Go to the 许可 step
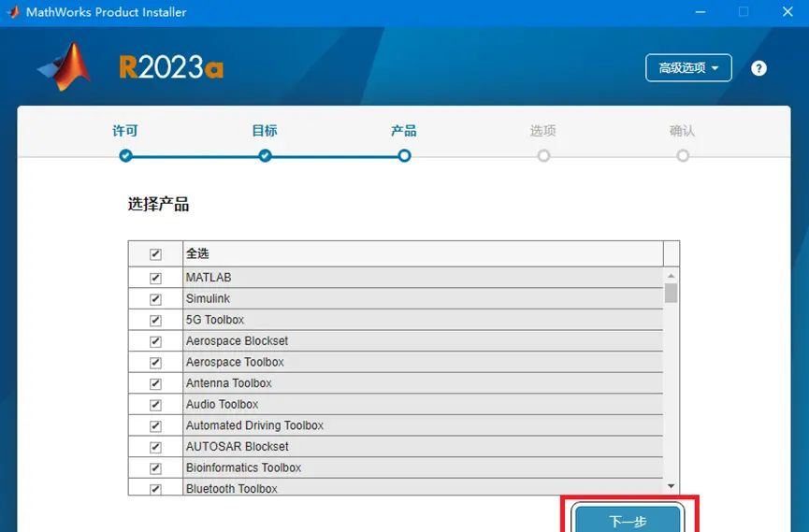809x532 pixels. pos(125,131)
